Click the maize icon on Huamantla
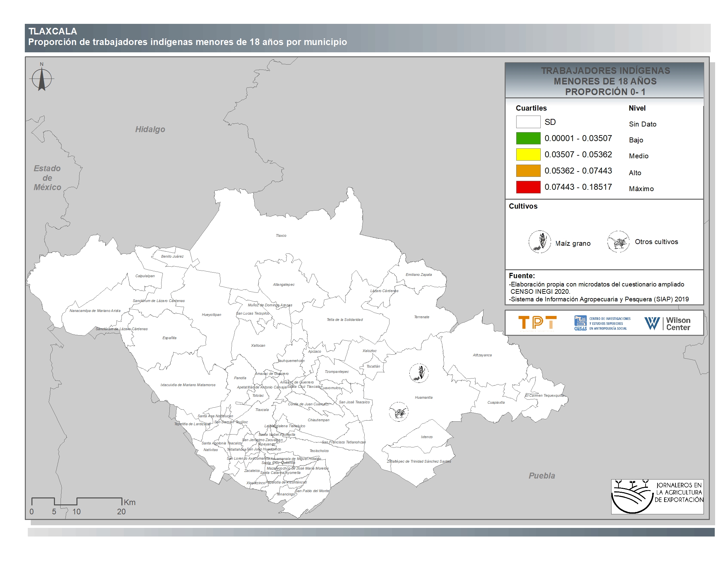The height and width of the screenshot is (563, 728). pos(419,373)
